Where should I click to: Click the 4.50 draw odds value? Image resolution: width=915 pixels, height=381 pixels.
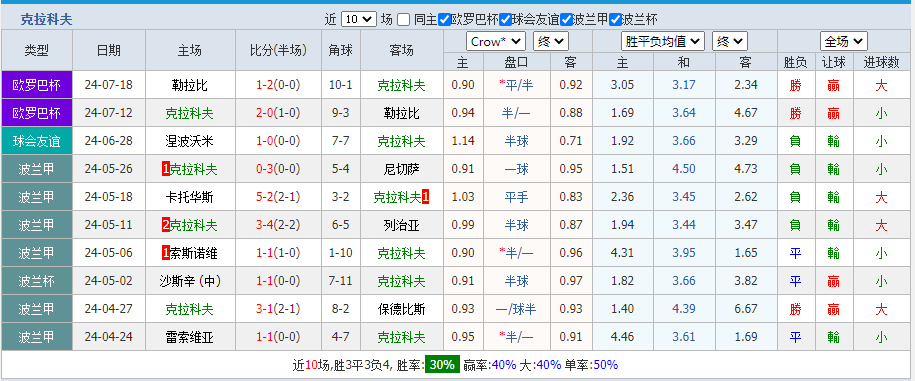684,169
